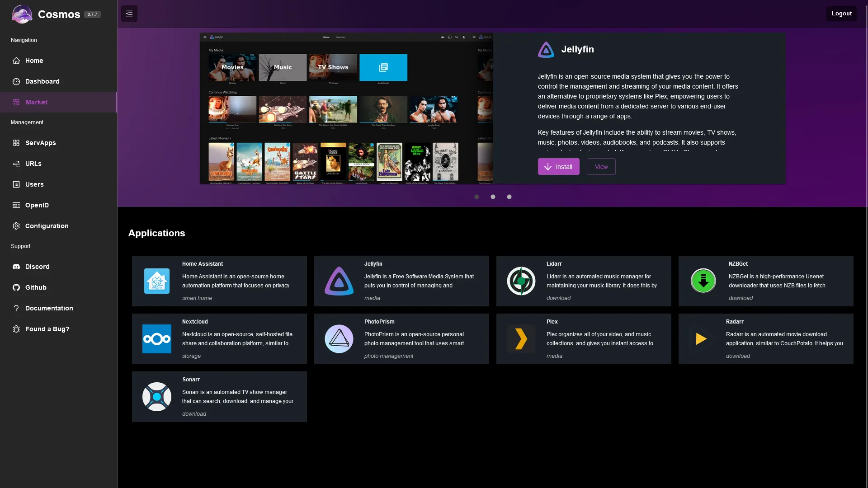The image size is (868, 488).
Task: Click the Home house icon in sidebar
Action: [16, 61]
